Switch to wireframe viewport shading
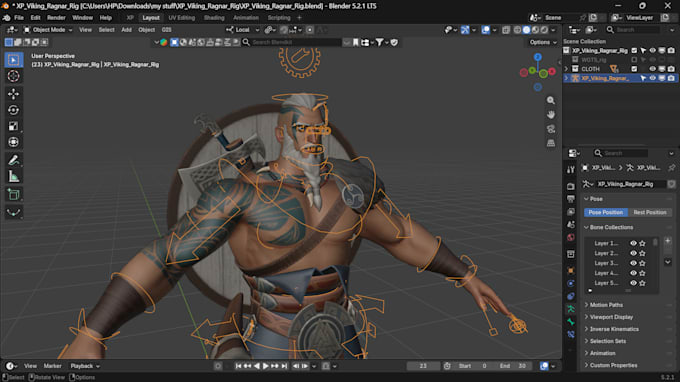 (517, 30)
